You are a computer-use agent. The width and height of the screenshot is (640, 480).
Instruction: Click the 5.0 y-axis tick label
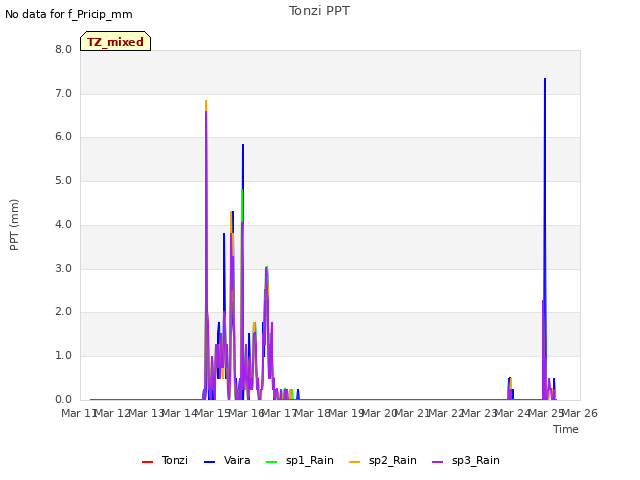[63, 180]
